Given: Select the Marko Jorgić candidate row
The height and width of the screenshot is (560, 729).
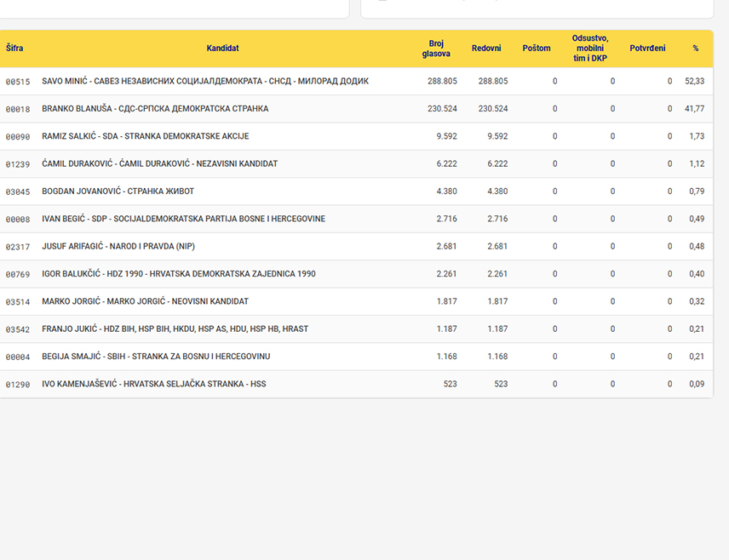Looking at the screenshot, I should coord(356,301).
